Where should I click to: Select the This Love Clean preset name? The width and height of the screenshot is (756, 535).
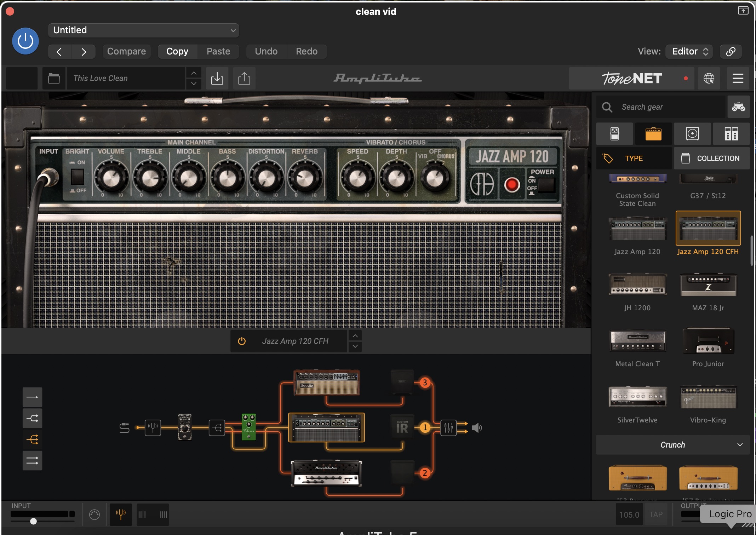pyautogui.click(x=126, y=78)
